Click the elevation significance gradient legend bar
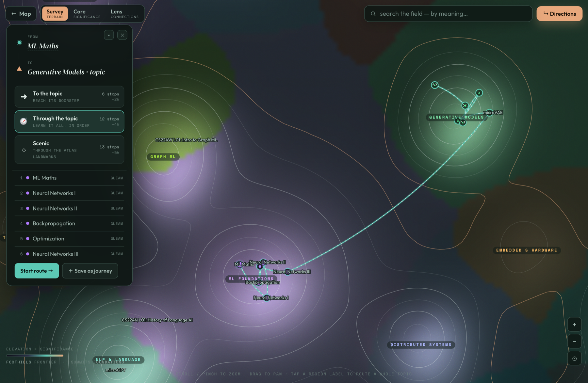 tap(35, 356)
